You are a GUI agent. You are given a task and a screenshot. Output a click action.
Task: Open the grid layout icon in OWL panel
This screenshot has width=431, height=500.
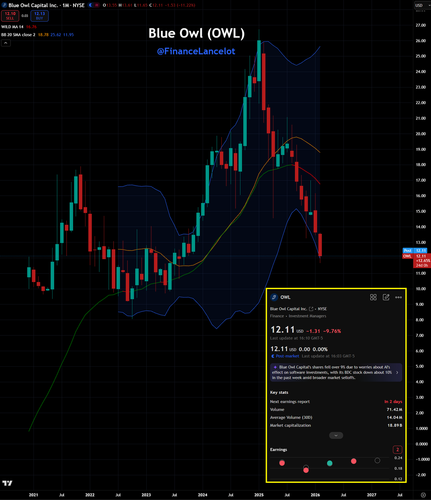(x=373, y=297)
